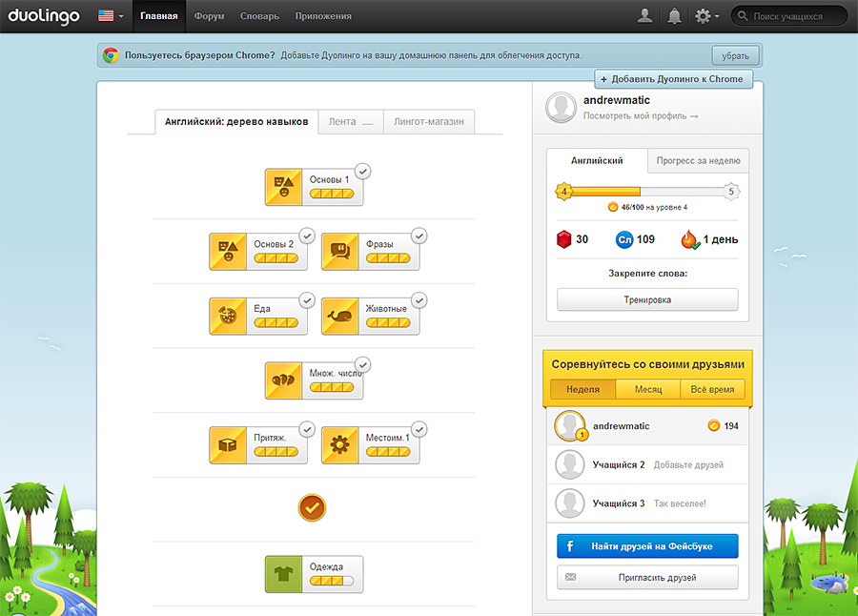Open the Основы 1 skill icon

(x=283, y=187)
